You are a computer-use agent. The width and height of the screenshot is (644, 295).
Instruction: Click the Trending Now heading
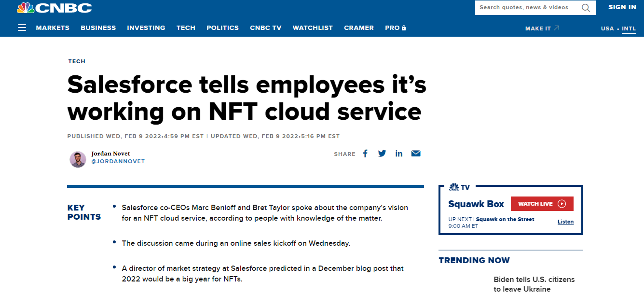(x=474, y=260)
